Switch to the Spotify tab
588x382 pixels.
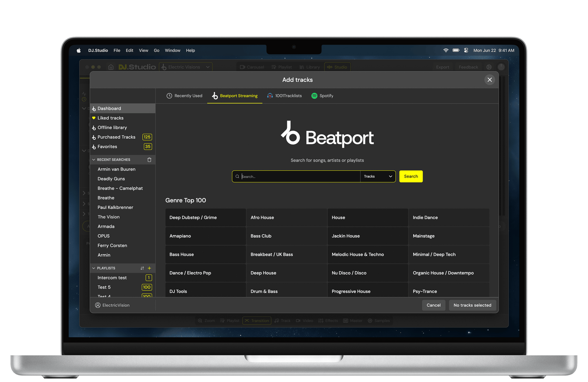click(x=322, y=96)
